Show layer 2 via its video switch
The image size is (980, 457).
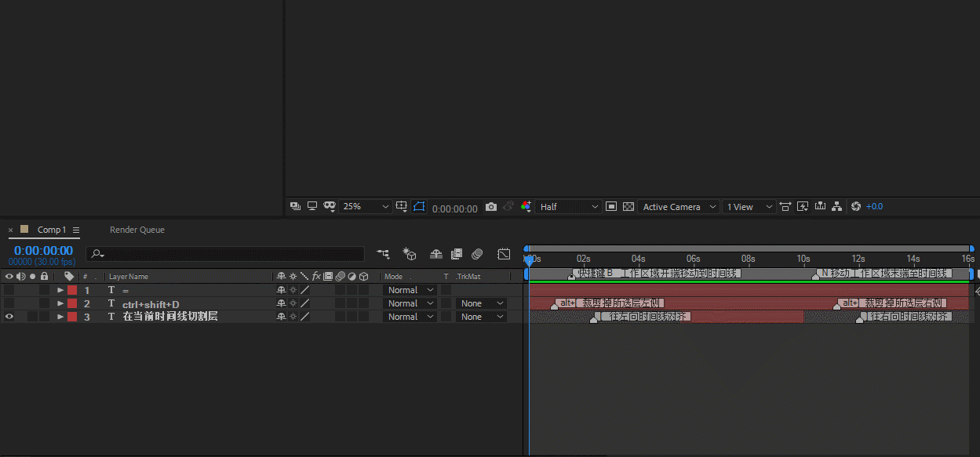coord(9,303)
